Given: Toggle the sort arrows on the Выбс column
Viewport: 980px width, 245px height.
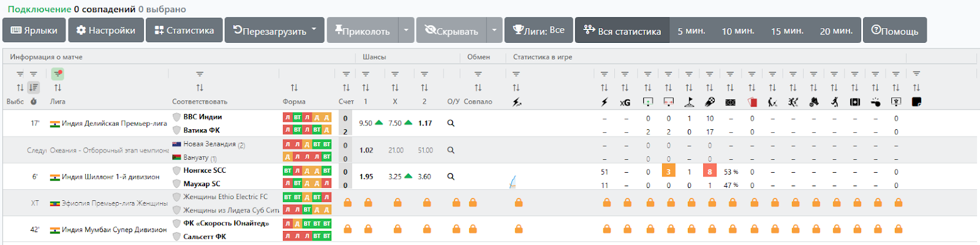Looking at the screenshot, I should (x=20, y=88).
